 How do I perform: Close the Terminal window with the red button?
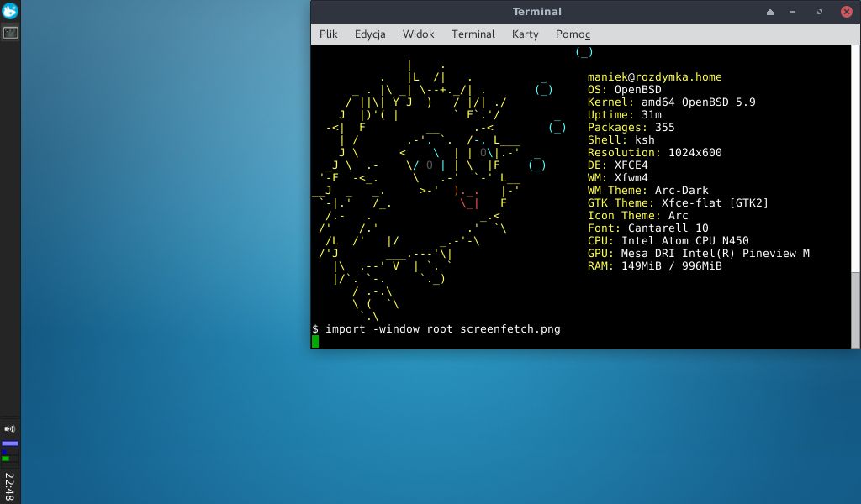coord(847,12)
